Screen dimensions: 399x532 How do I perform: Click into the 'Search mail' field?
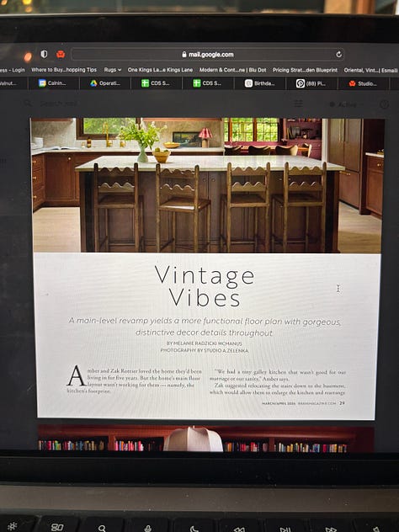click(x=59, y=104)
